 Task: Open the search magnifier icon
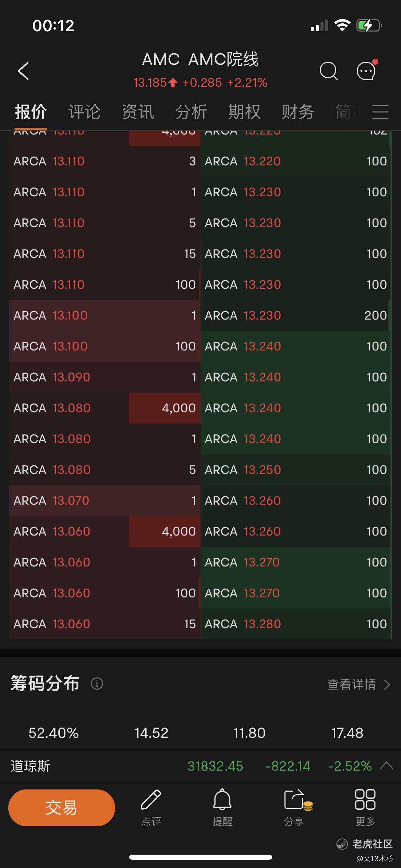(329, 71)
